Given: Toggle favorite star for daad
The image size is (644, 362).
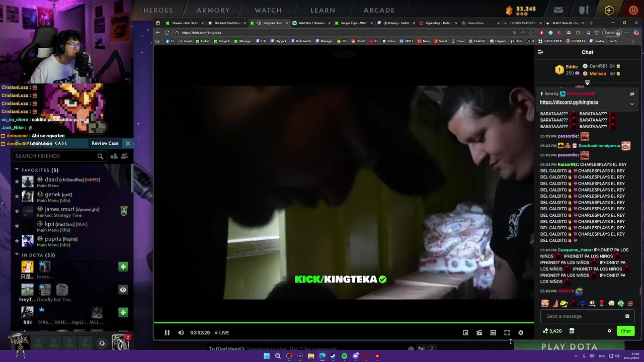Looking at the screenshot, I should (17, 182).
